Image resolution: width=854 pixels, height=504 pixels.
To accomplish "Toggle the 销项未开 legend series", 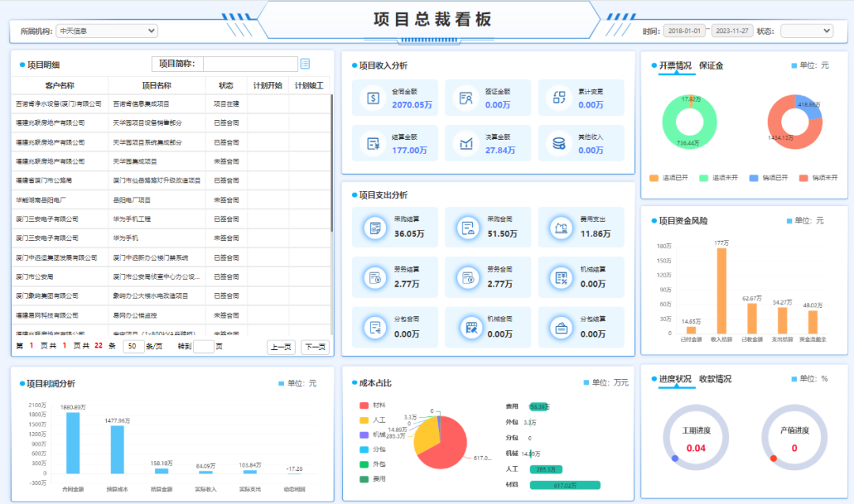I will click(x=803, y=179).
